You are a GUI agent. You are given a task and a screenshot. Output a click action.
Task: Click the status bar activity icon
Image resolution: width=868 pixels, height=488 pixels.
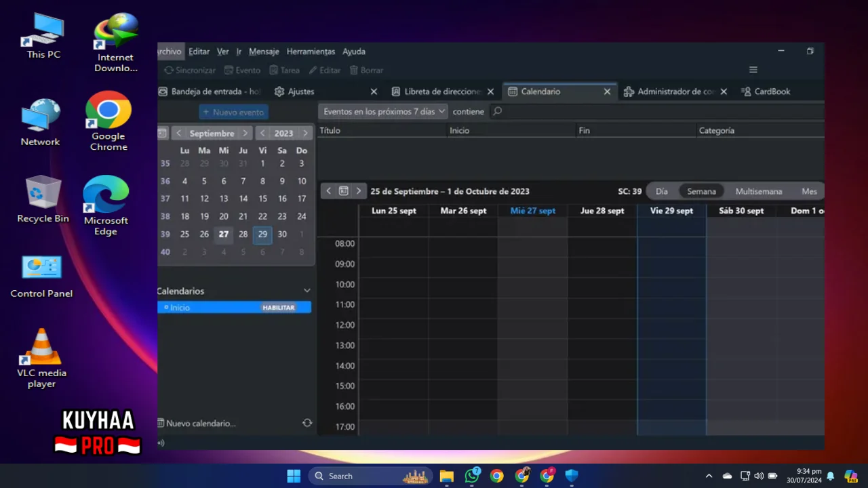tap(161, 443)
